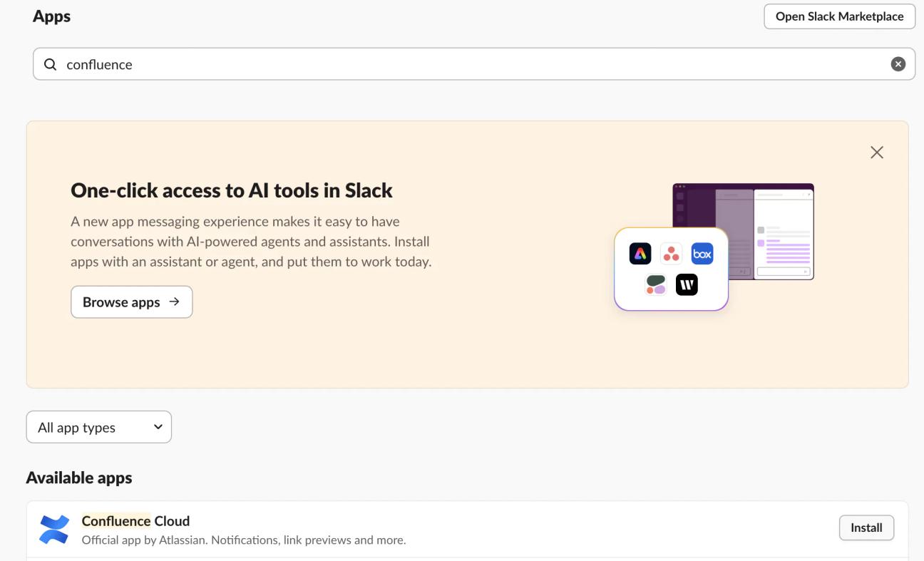Clear the confluence search text
Viewport: 924px width, 561px height.
point(898,64)
